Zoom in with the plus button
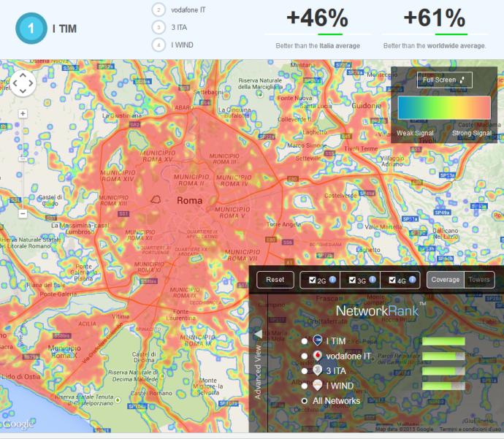The image size is (504, 439). [23, 113]
